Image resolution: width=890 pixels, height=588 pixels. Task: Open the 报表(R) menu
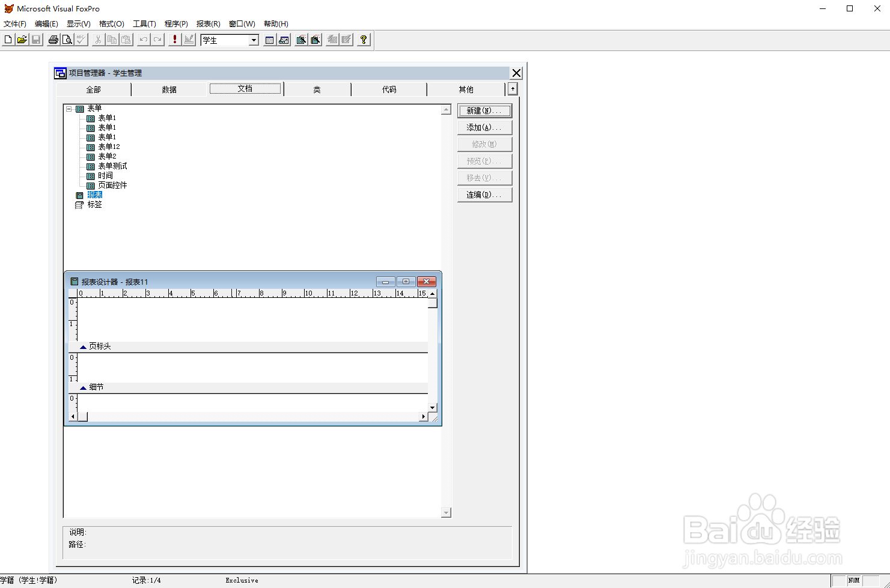point(209,24)
